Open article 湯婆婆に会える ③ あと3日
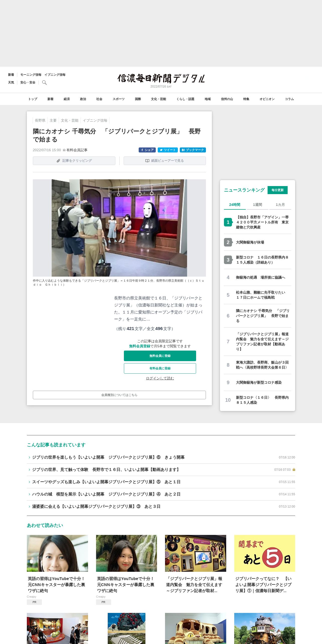Screen dimensions: 322x644 (x=96, y=507)
